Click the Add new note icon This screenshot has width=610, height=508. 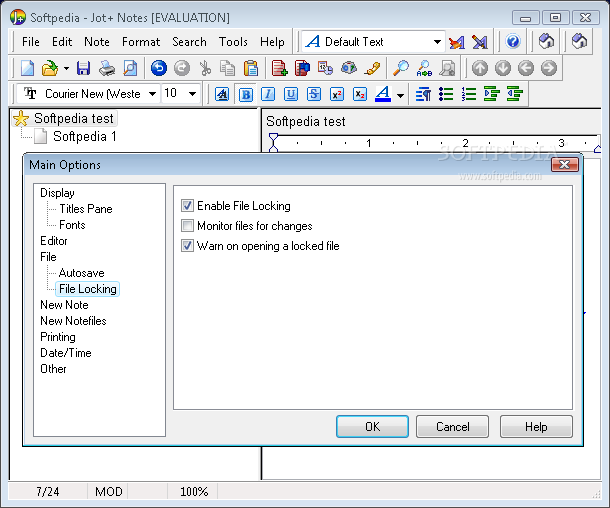point(279,68)
